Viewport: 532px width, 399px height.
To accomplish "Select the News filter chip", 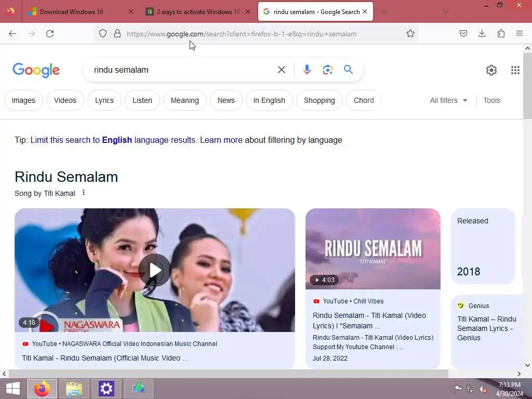I will (x=226, y=100).
